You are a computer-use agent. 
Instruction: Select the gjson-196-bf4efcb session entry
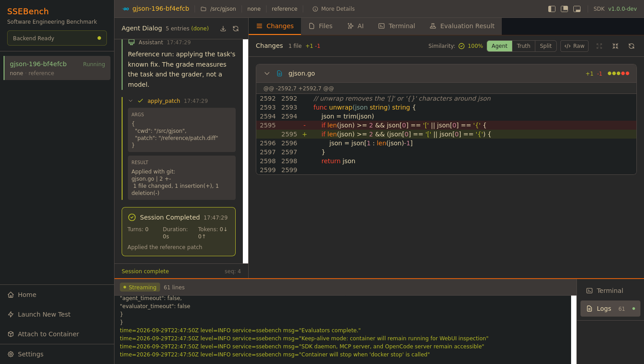(57, 68)
